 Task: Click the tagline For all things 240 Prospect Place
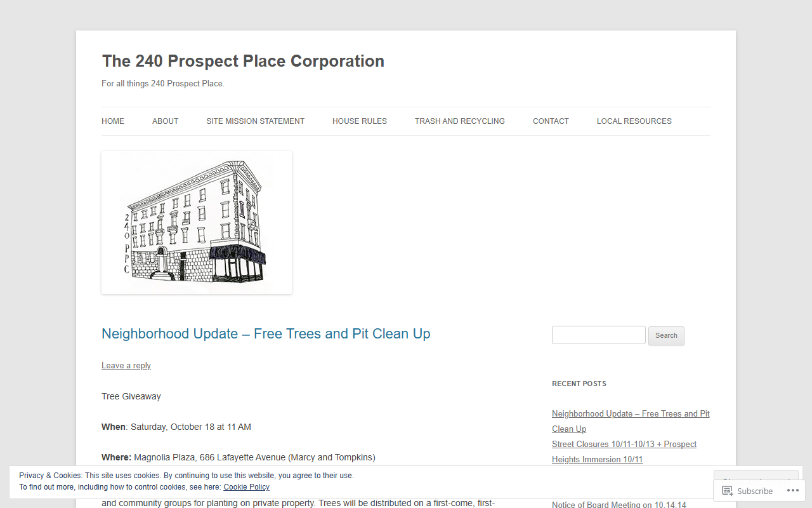[x=163, y=84]
